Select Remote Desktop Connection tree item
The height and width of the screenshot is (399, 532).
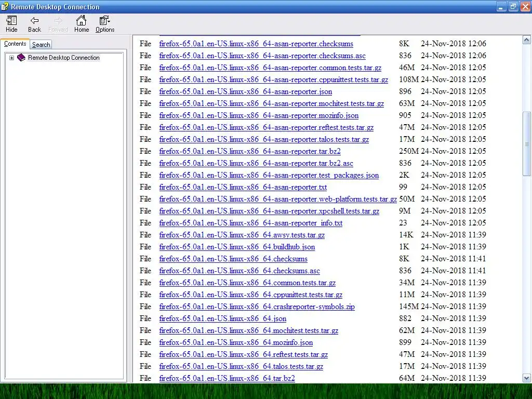[64, 58]
